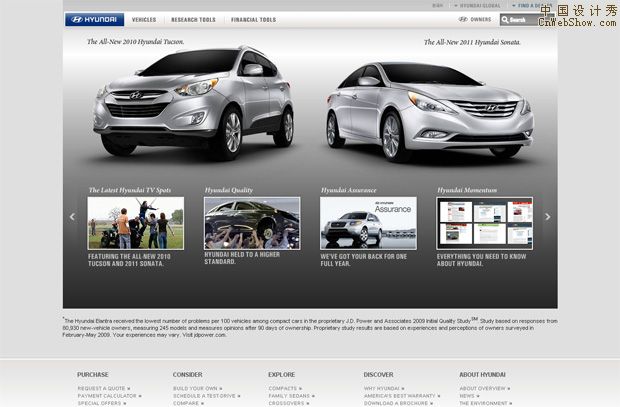This screenshot has height=407, width=620.
Task: Click 'Everything you need to know' caption
Action: [x=481, y=260]
